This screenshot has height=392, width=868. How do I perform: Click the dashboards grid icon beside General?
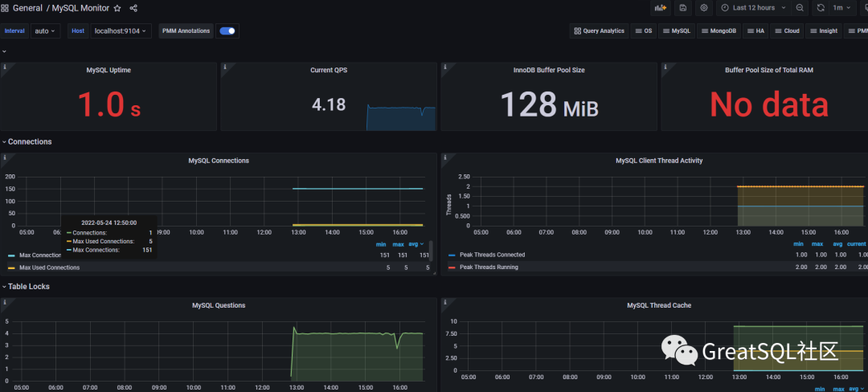coord(5,8)
